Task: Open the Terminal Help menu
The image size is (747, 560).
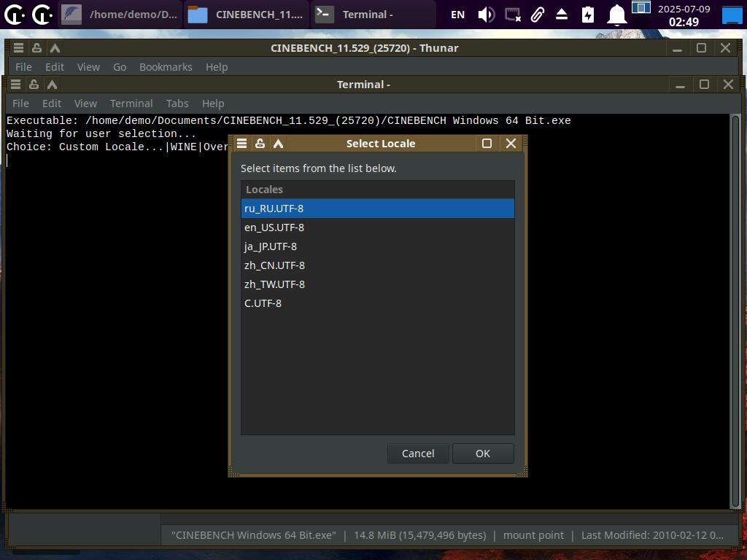Action: [x=213, y=104]
